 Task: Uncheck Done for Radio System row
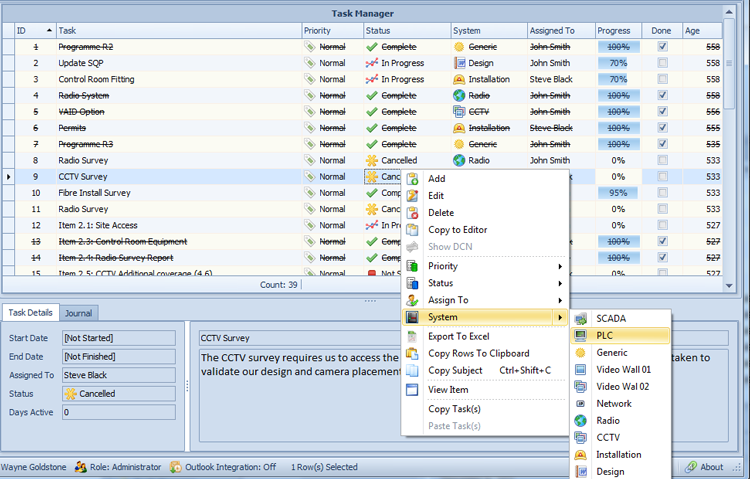pyautogui.click(x=662, y=95)
